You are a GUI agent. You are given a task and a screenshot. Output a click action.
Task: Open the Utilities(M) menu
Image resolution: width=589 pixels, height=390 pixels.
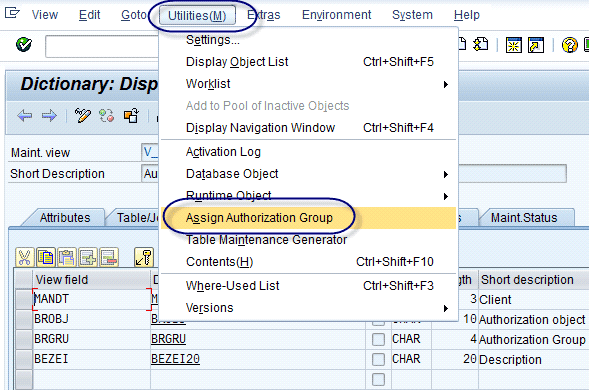click(x=197, y=15)
